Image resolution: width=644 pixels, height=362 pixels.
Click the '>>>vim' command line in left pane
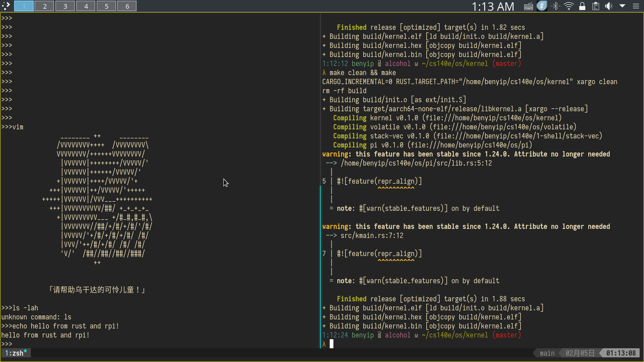coord(12,127)
